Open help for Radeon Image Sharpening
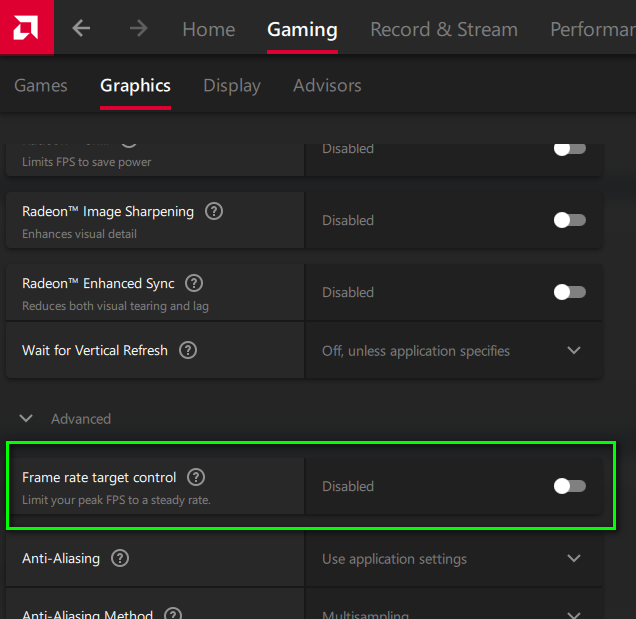This screenshot has width=636, height=619. (x=214, y=212)
